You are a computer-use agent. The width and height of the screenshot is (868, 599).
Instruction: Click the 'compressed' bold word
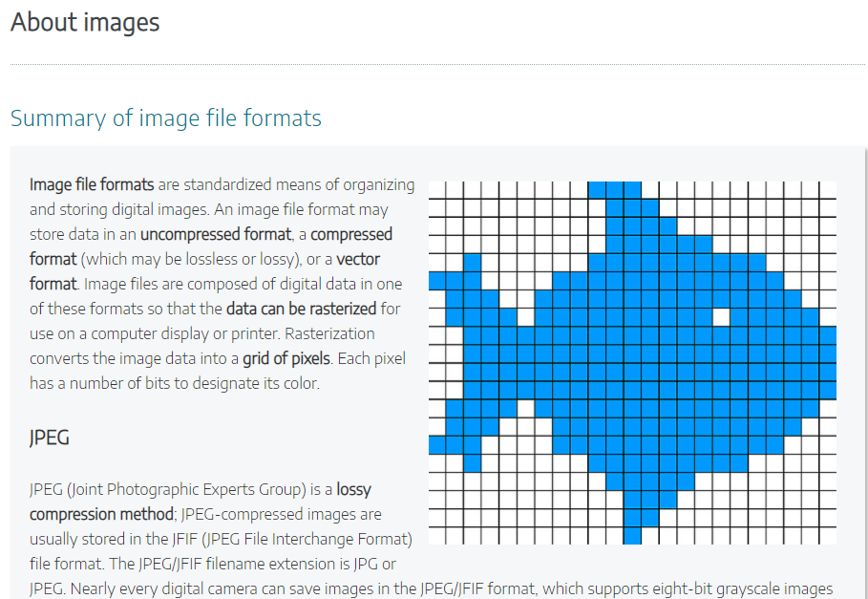pyautogui.click(x=351, y=234)
